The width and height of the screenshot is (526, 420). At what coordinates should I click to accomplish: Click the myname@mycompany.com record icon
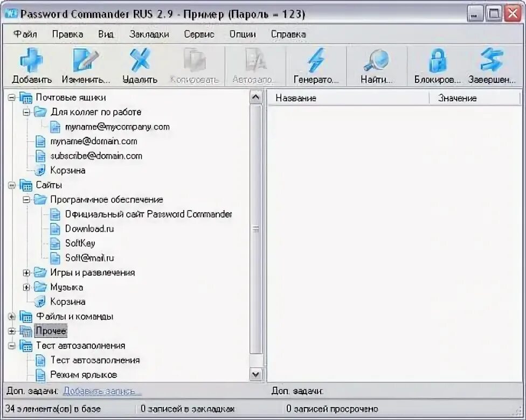click(x=56, y=127)
